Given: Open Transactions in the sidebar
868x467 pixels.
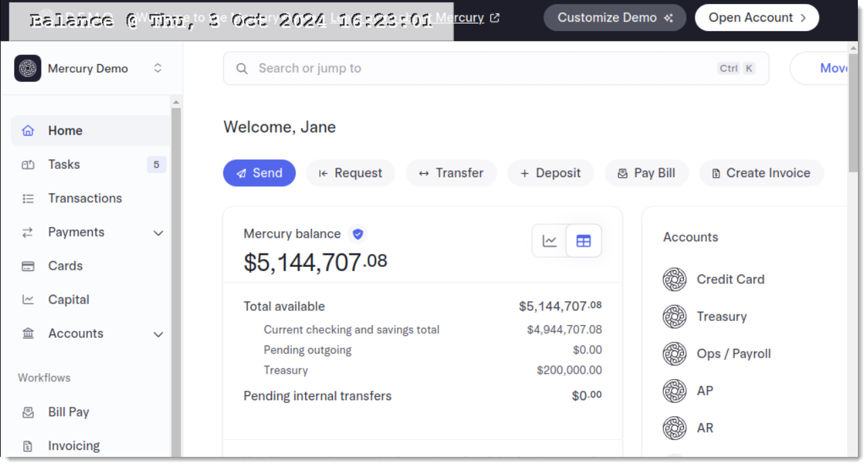Looking at the screenshot, I should point(85,198).
